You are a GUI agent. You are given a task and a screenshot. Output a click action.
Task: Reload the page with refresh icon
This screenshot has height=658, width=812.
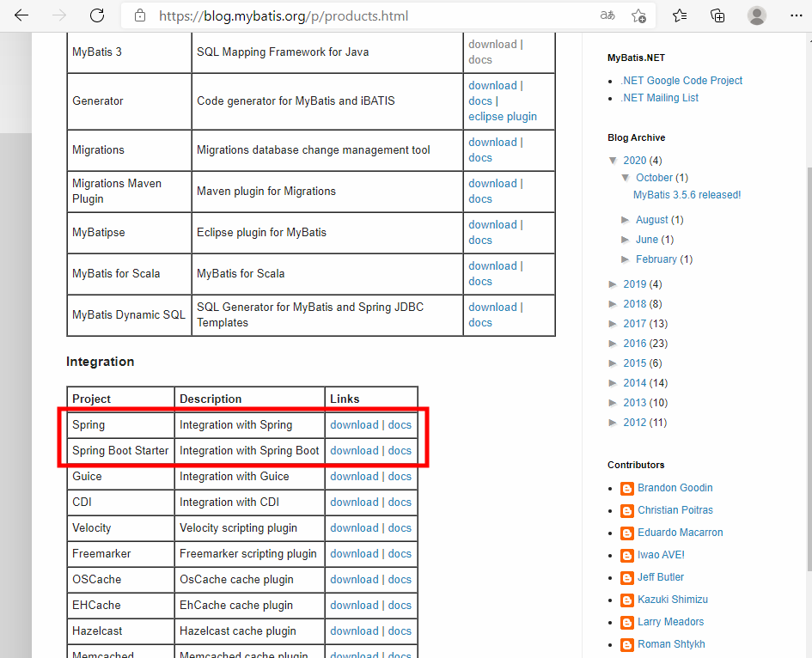point(97,15)
